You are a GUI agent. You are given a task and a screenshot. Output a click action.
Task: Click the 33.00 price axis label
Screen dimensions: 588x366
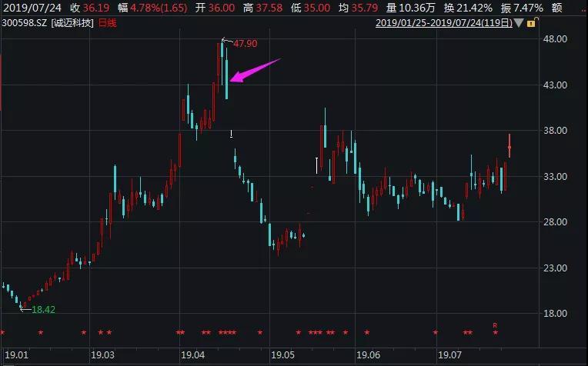[556, 176]
